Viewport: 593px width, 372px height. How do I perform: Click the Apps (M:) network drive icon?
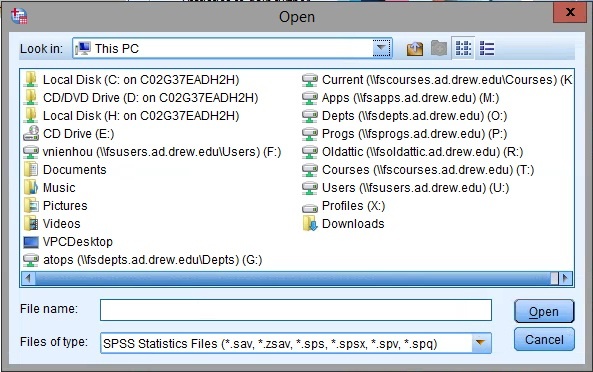pyautogui.click(x=310, y=98)
